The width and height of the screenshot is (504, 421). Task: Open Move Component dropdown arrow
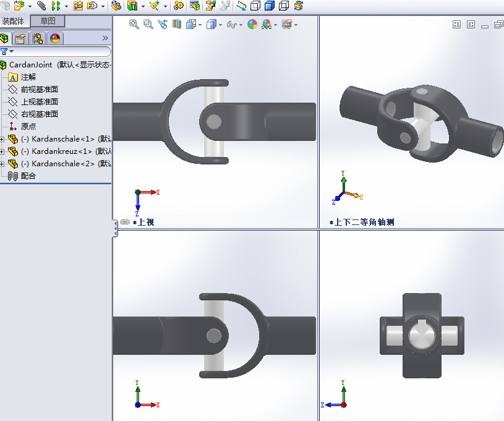click(x=103, y=6)
